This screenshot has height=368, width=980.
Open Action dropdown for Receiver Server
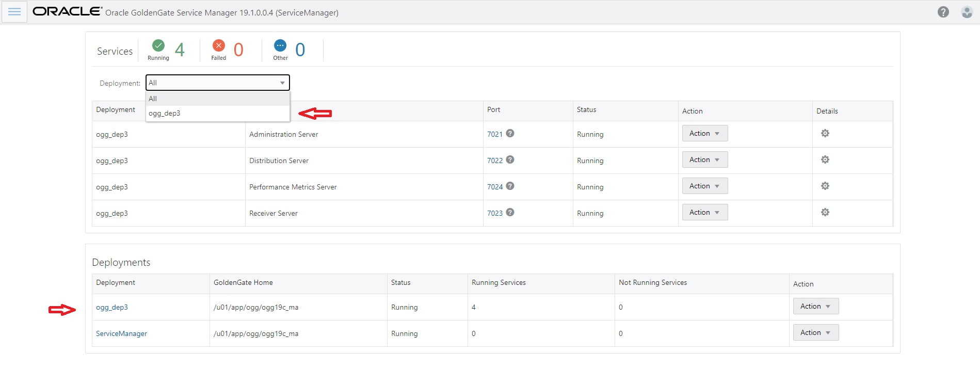pyautogui.click(x=704, y=212)
